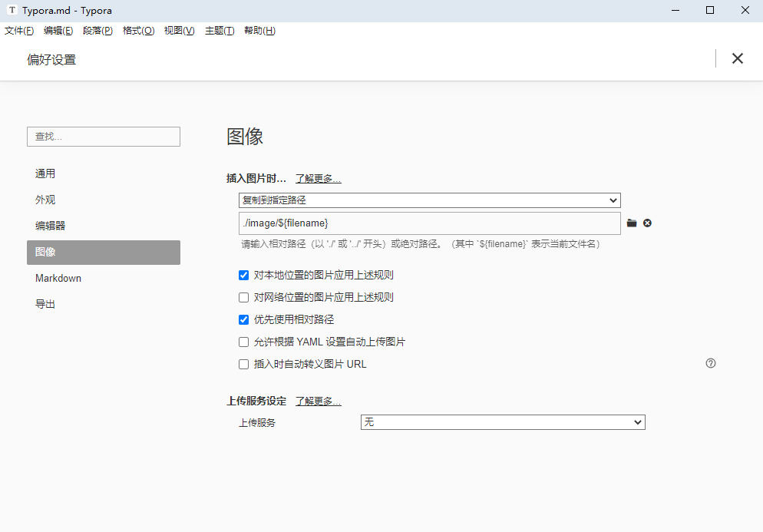Open the 文件(F) menu
This screenshot has height=532, width=763.
point(19,31)
